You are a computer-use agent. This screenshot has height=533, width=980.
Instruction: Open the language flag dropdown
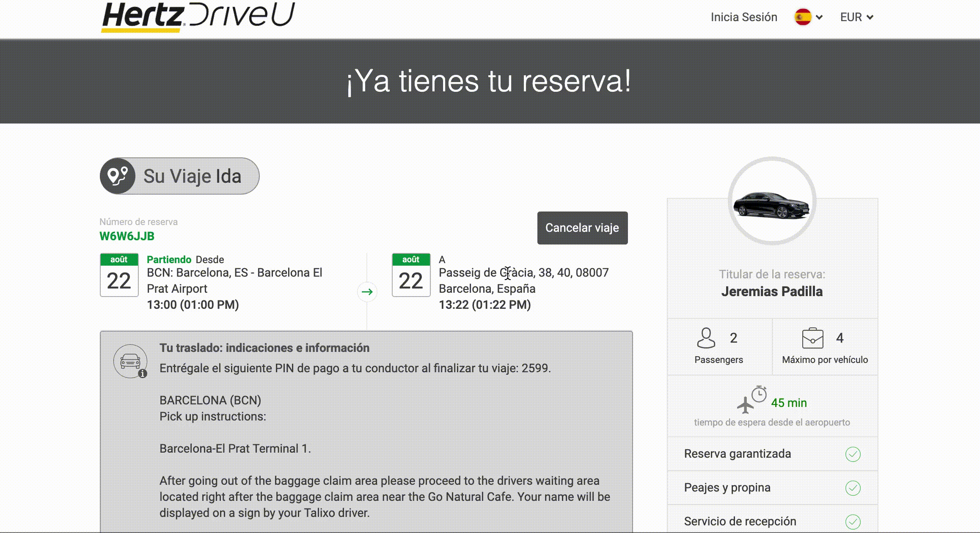coord(803,17)
